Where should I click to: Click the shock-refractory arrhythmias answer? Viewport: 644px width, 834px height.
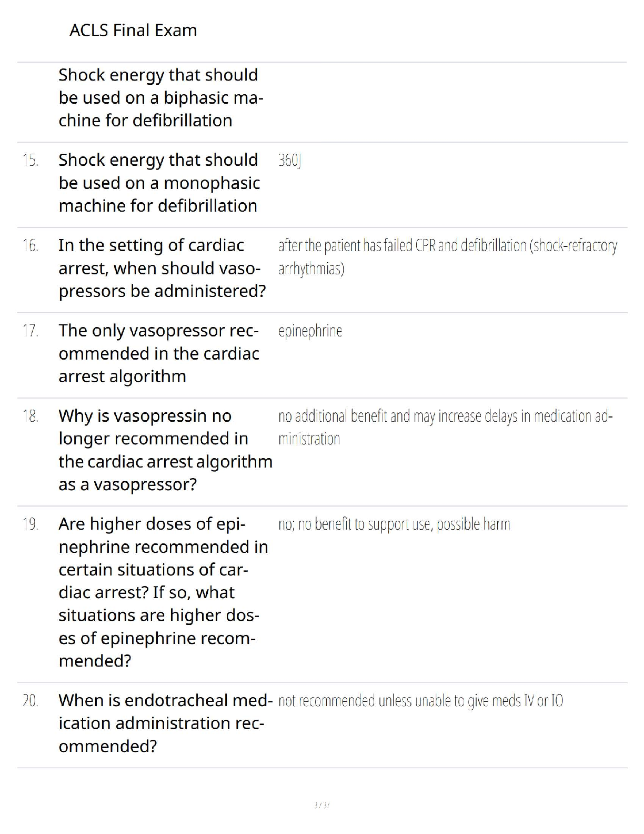(x=447, y=257)
